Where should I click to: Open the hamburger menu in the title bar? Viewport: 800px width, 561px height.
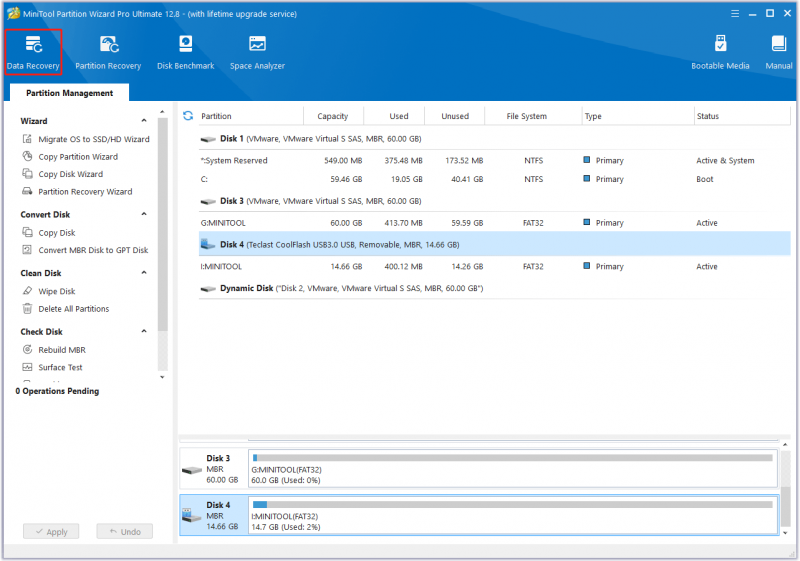(x=735, y=14)
